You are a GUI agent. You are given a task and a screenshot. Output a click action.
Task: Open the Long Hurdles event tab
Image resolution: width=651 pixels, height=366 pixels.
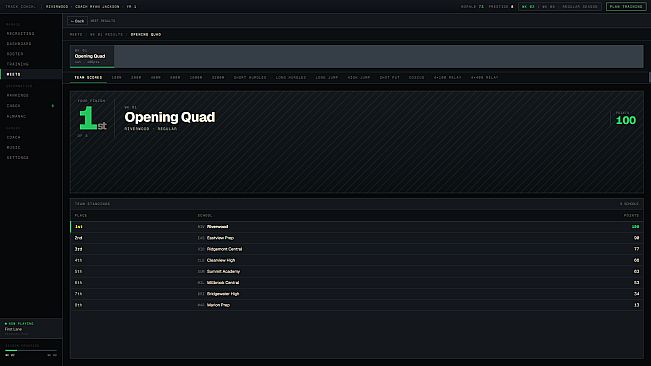pyautogui.click(x=291, y=78)
